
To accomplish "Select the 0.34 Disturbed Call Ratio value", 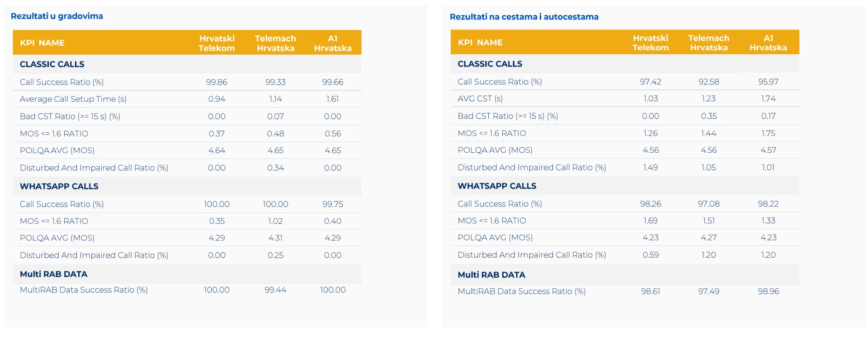I will click(275, 168).
